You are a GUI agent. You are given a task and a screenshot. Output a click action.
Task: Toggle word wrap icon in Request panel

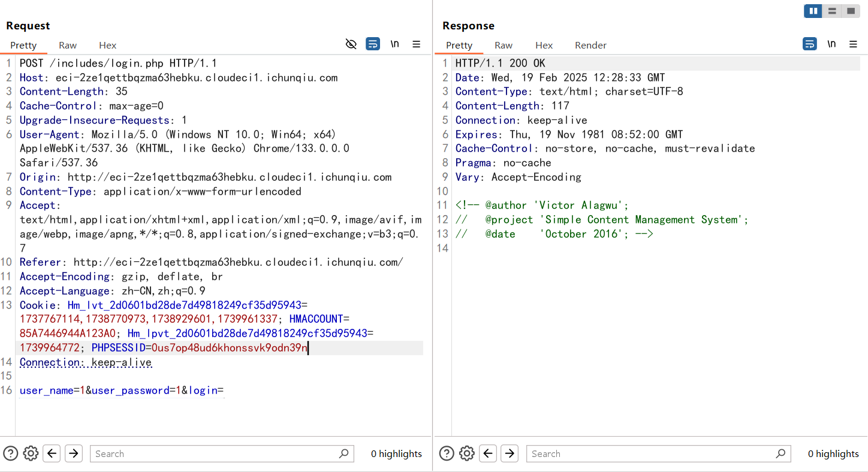tap(373, 44)
